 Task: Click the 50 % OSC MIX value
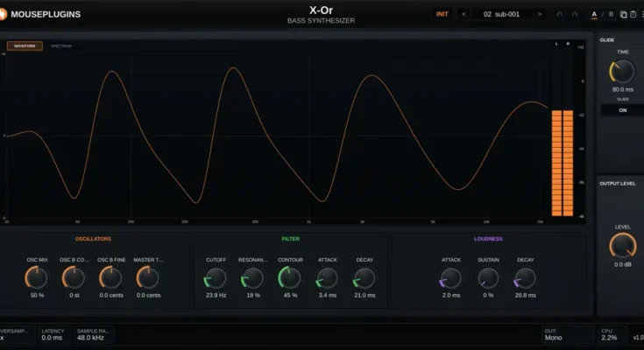pyautogui.click(x=37, y=296)
